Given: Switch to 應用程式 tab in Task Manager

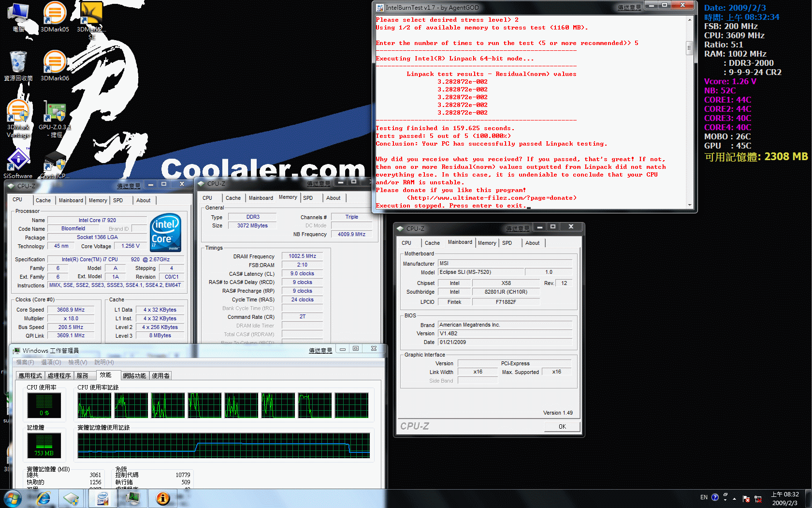Looking at the screenshot, I should coord(30,376).
